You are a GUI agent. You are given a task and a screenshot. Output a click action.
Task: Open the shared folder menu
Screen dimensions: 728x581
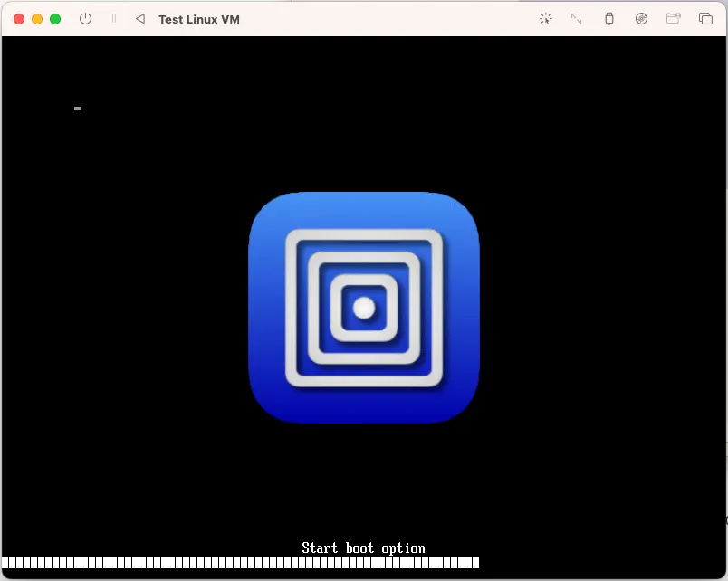tap(673, 19)
